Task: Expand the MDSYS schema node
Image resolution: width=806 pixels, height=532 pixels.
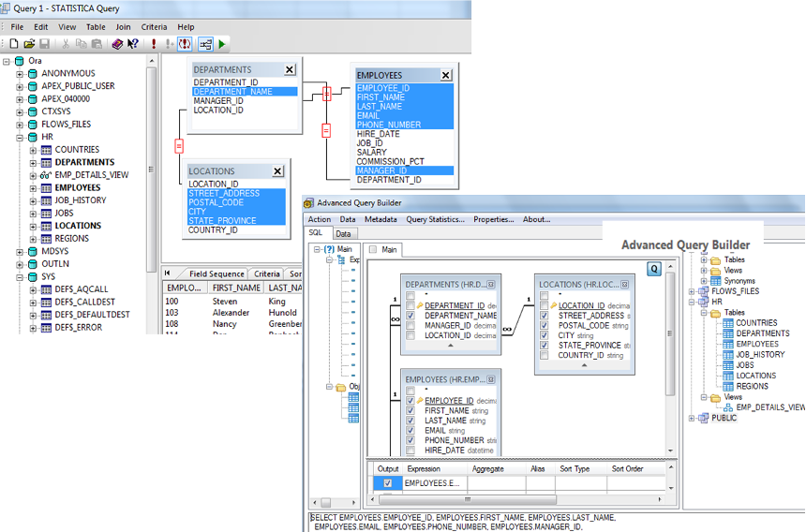Action: pos(20,252)
